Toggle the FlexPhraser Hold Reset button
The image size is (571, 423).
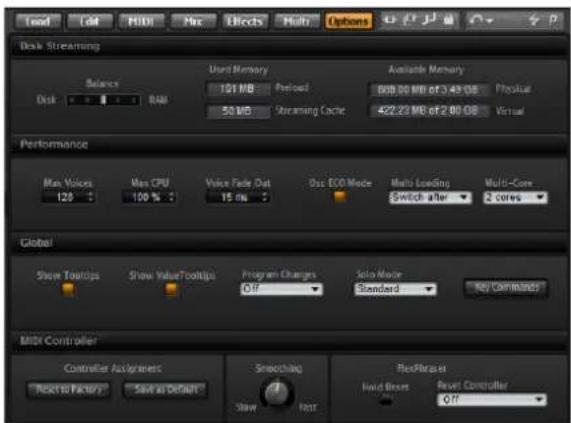click(x=386, y=401)
